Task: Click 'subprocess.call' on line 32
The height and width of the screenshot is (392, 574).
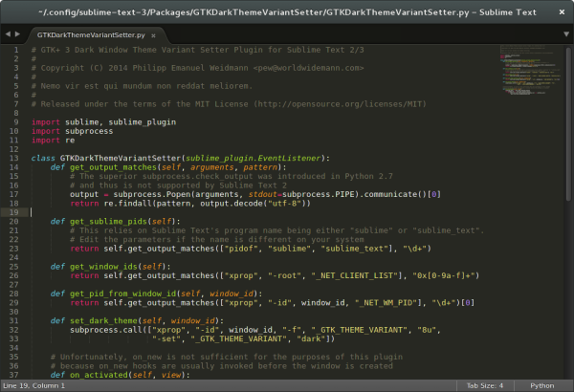Action: (x=106, y=330)
